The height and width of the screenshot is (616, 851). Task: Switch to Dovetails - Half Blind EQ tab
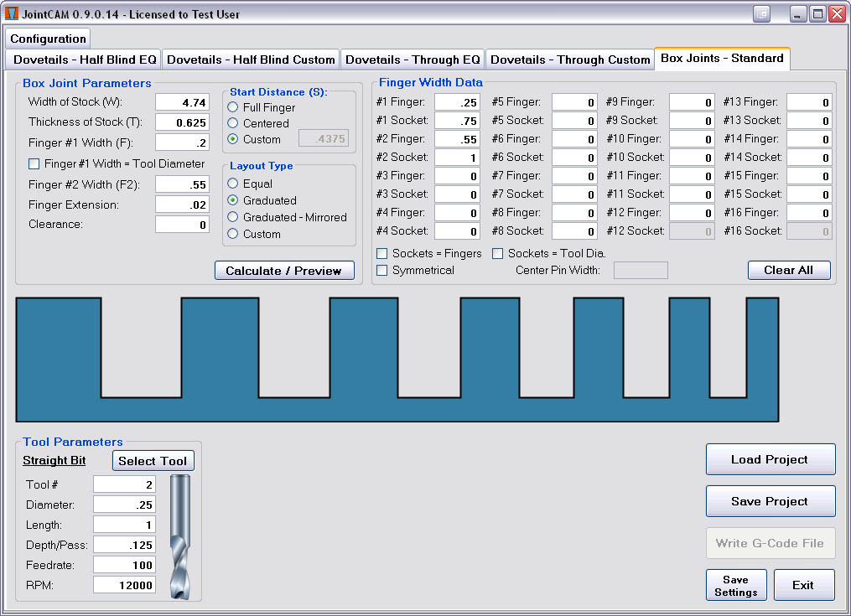click(x=85, y=60)
